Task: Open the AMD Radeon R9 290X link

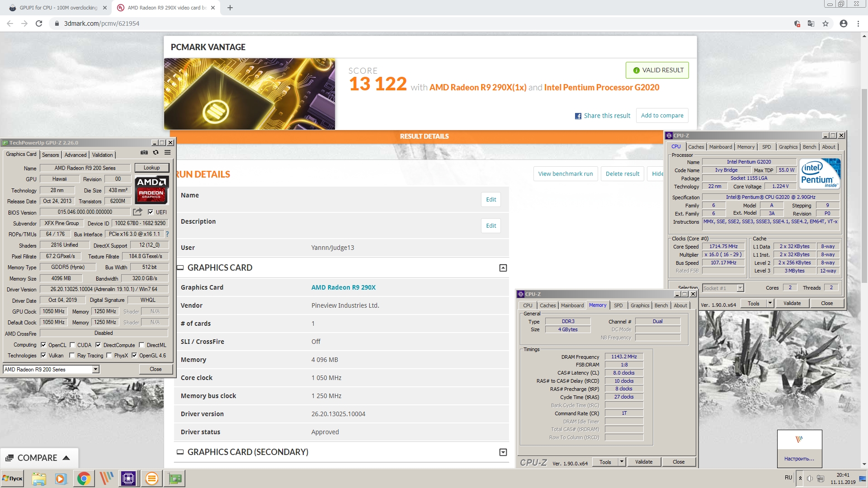Action: click(x=343, y=287)
